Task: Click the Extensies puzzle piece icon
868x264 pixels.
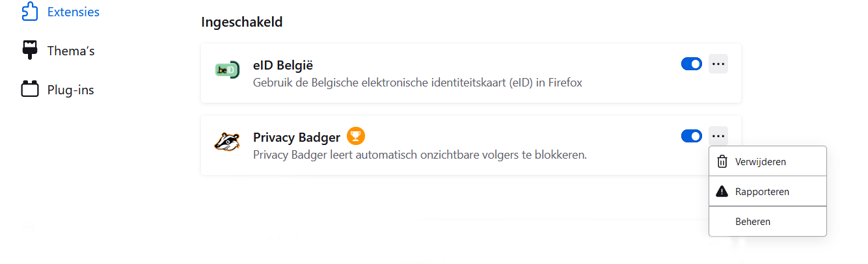Action: pos(30,12)
